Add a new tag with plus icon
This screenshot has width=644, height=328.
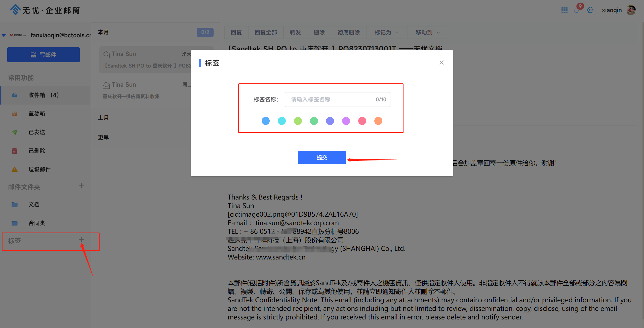click(x=81, y=239)
